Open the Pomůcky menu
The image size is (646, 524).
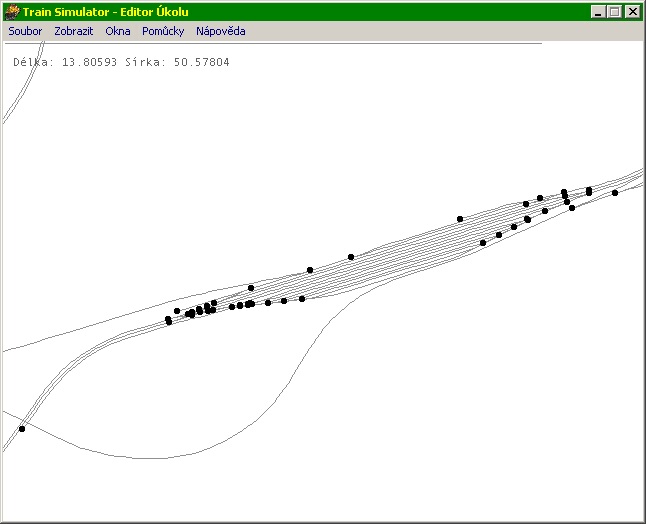[163, 31]
